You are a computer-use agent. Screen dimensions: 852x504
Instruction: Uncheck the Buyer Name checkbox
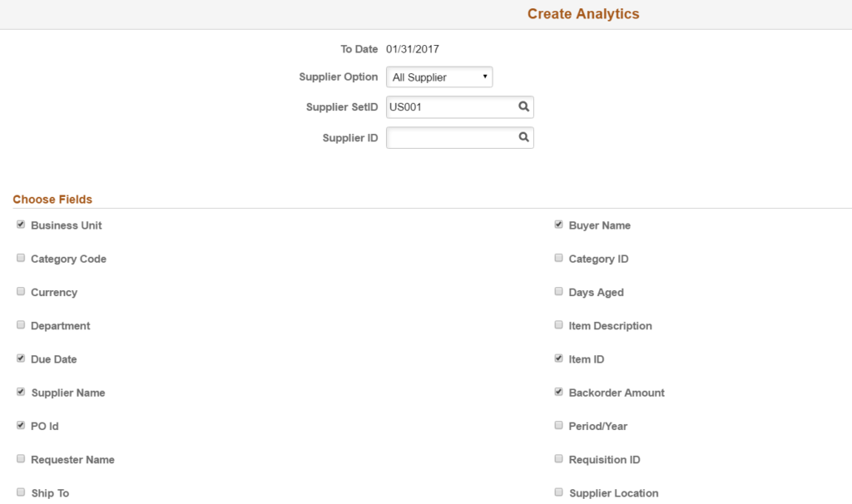[558, 223]
